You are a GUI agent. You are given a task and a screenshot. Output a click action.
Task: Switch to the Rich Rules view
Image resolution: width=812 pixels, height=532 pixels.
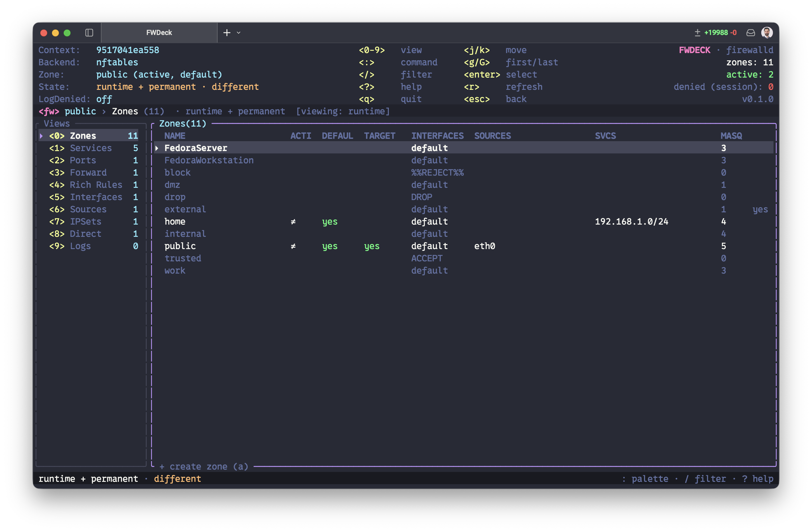89,185
